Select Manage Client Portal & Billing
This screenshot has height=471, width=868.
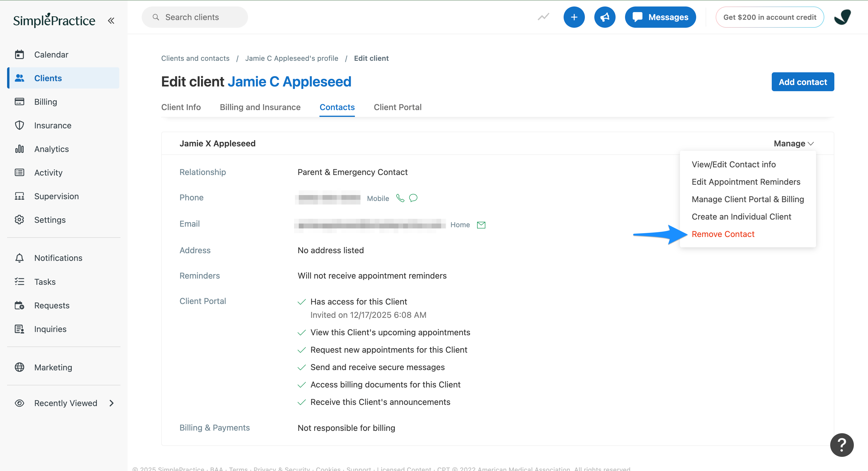pos(748,199)
